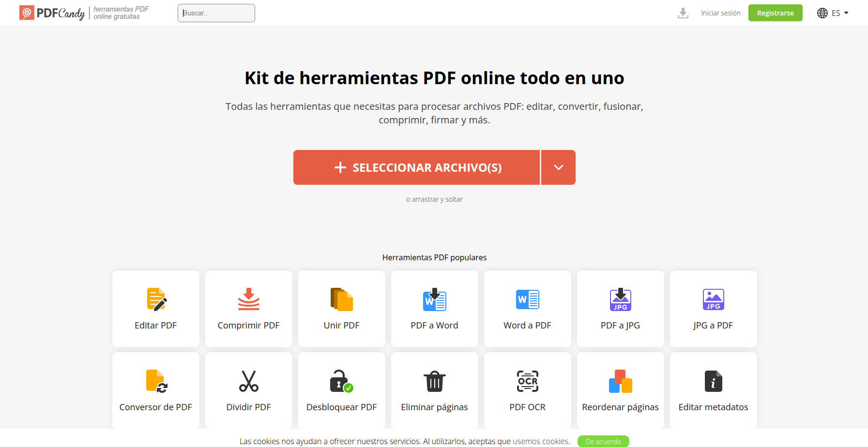The width and height of the screenshot is (868, 447).
Task: Open the Desbloquear PDF padlock icon
Action: [341, 381]
